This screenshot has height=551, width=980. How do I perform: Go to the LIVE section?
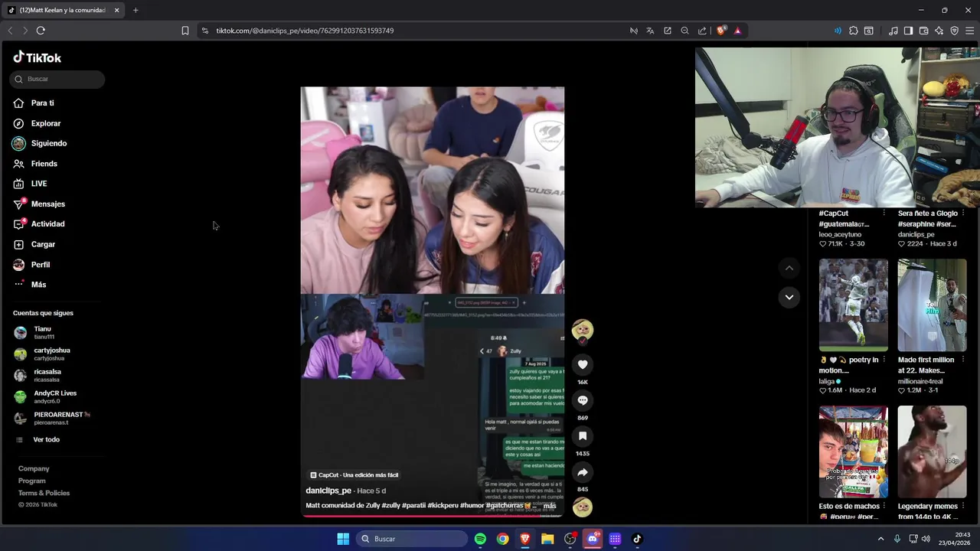(31, 184)
